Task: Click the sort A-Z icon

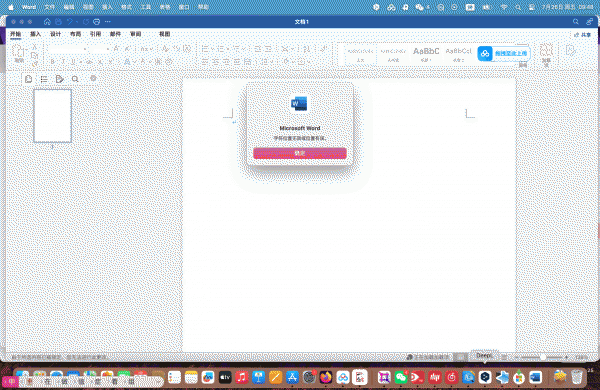Action: tap(306, 49)
